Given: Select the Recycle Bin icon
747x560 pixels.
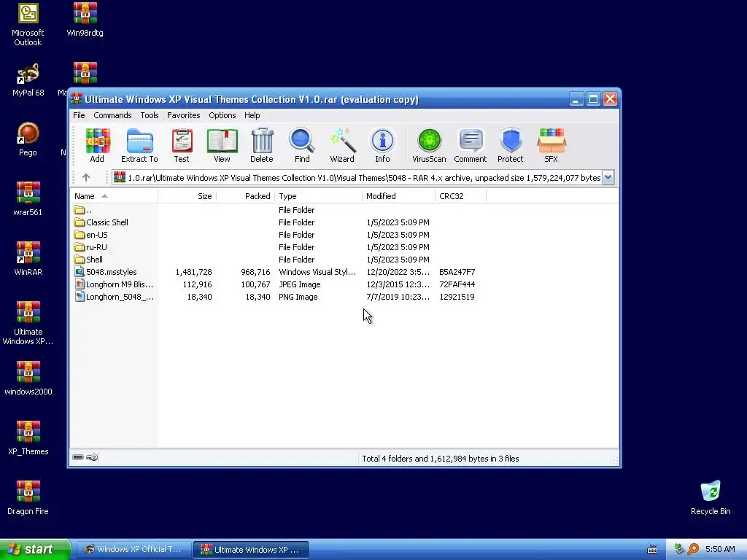Looking at the screenshot, I should [711, 498].
